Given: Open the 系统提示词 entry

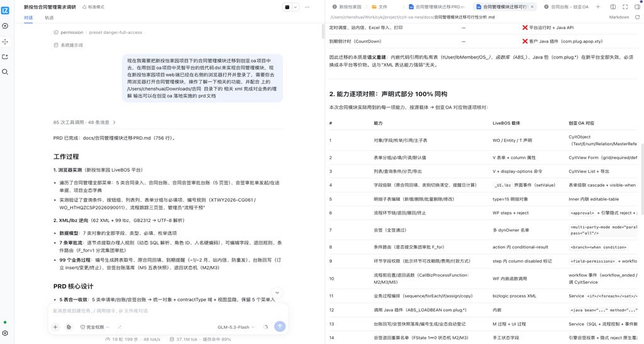Looking at the screenshot, I should [68, 45].
